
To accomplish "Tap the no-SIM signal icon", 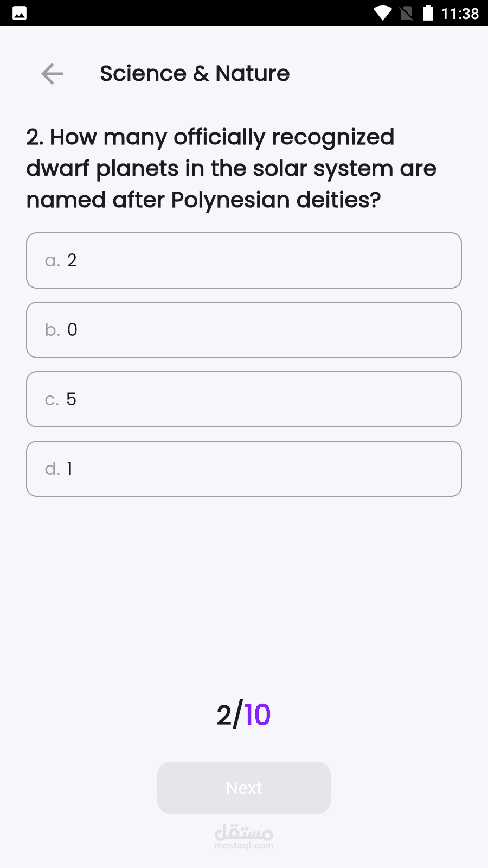I will click(x=406, y=13).
